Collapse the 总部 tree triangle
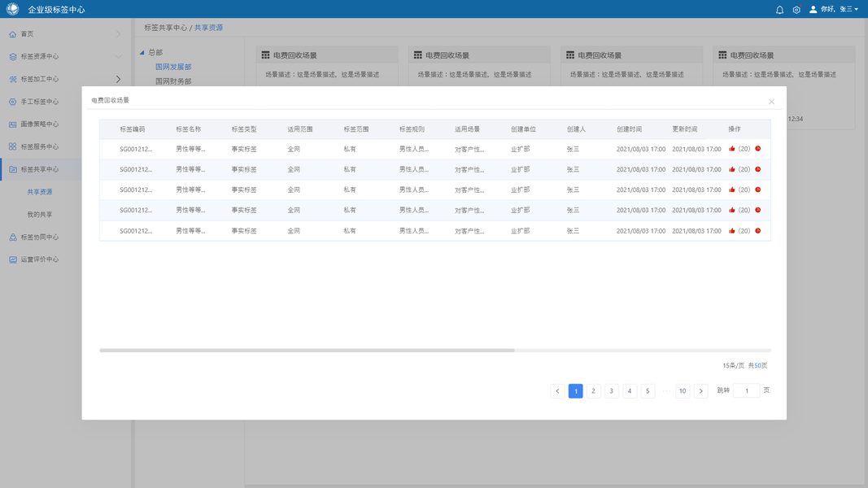The image size is (868, 488). (142, 53)
